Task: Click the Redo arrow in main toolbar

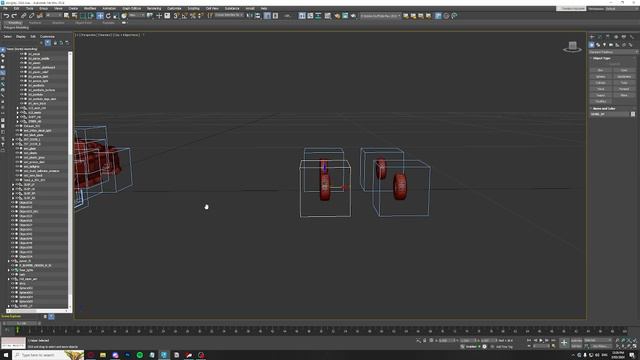Action: [14, 16]
